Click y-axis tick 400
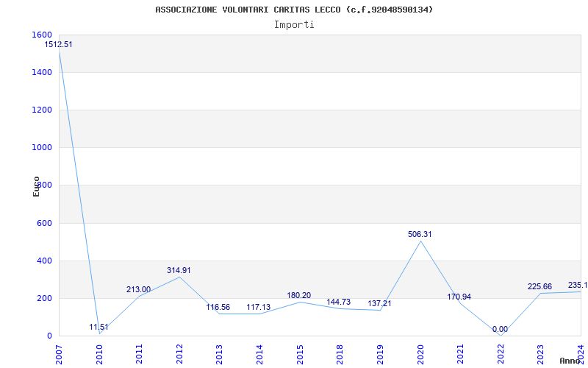Viewport: 588px width, 368px height. 45,261
